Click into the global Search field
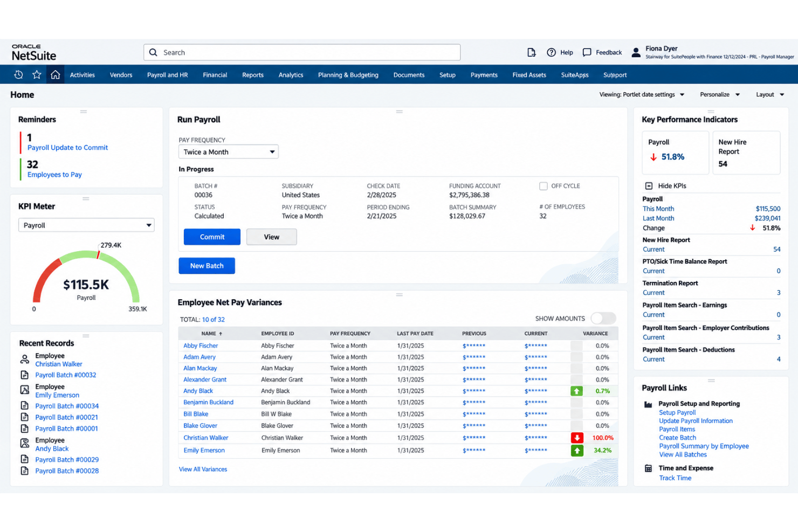 tap(302, 52)
